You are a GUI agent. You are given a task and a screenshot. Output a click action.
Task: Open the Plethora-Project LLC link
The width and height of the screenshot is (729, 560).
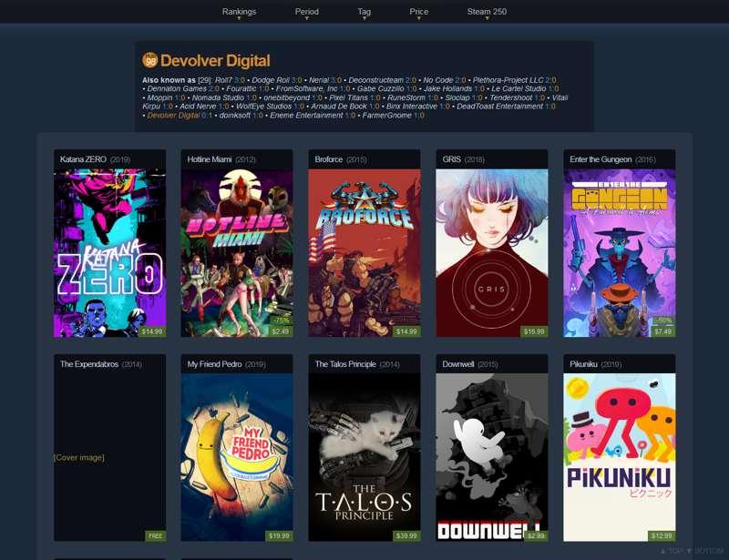click(508, 80)
